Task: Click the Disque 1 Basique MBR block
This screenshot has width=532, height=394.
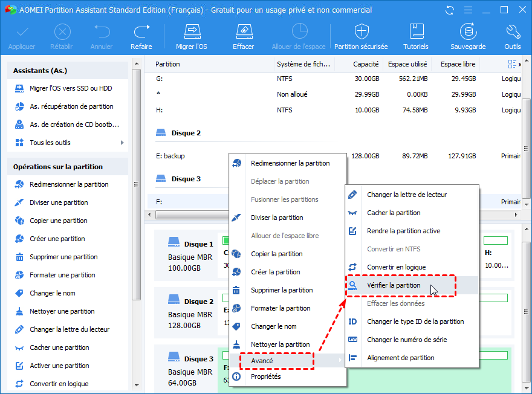Action: tap(190, 256)
